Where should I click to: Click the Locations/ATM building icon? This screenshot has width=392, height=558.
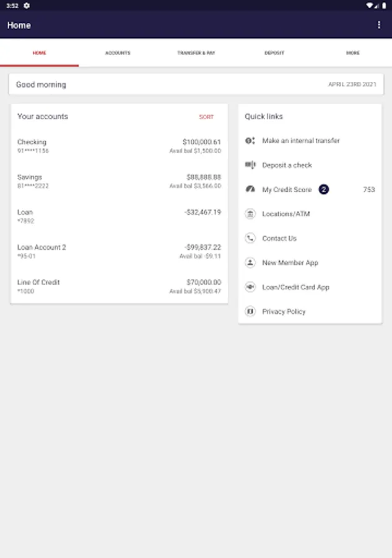[x=250, y=213]
